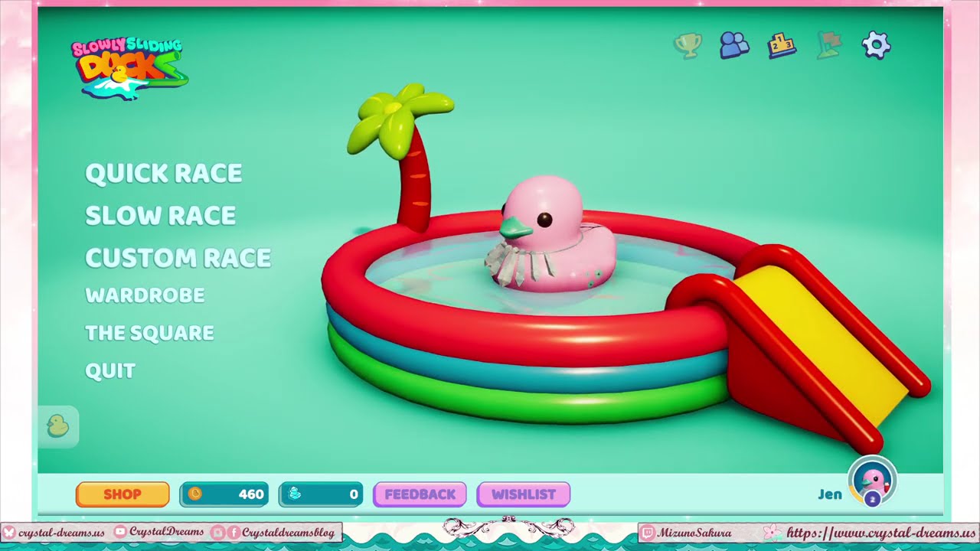
Task: Click the flag icon in top bar
Action: [x=829, y=45]
